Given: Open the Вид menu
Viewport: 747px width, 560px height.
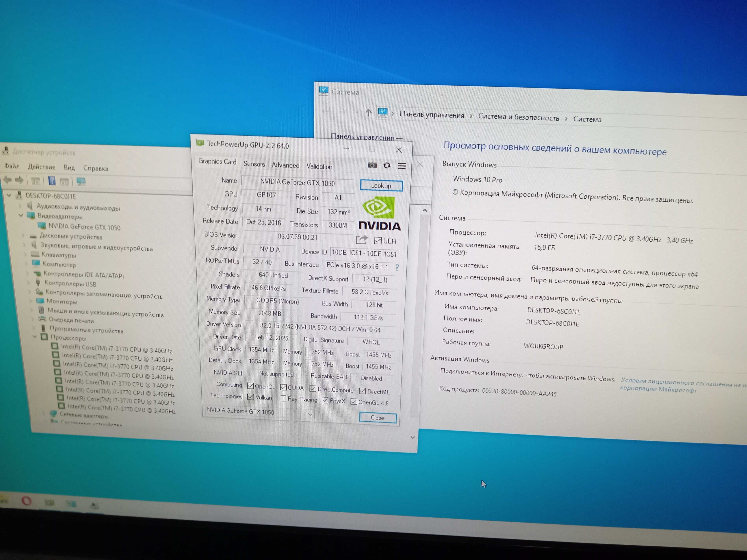Looking at the screenshot, I should coord(69,167).
